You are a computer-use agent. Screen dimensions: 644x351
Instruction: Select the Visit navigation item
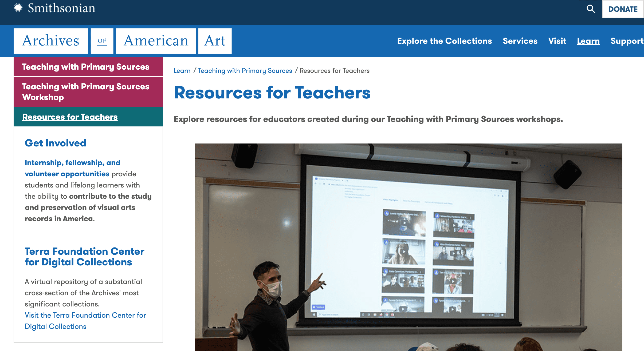pyautogui.click(x=557, y=41)
